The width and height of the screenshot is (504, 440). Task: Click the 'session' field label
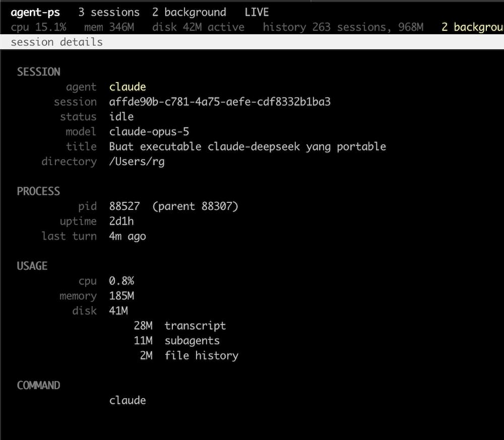coord(75,102)
